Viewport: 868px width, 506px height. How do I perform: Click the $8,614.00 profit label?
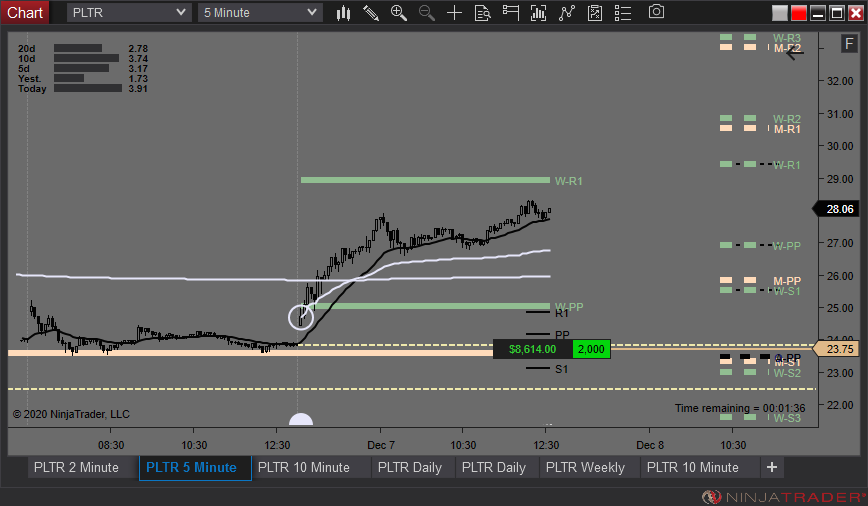(x=533, y=349)
